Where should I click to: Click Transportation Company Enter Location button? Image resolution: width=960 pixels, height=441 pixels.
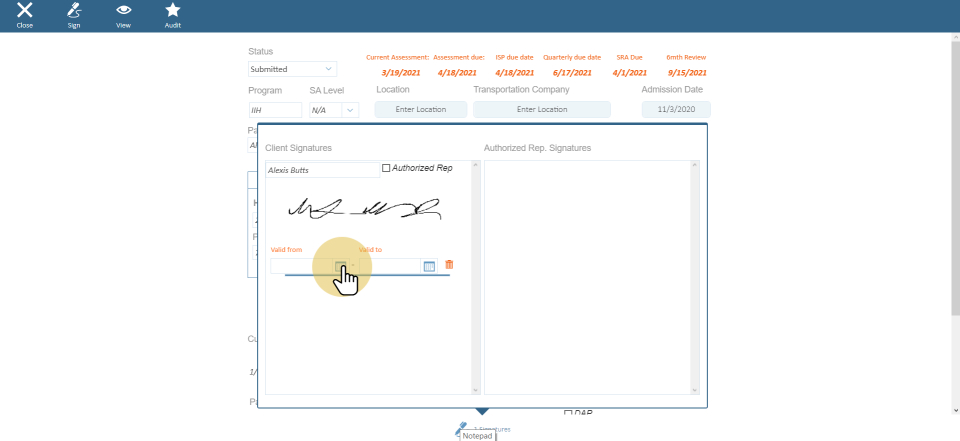tap(541, 110)
